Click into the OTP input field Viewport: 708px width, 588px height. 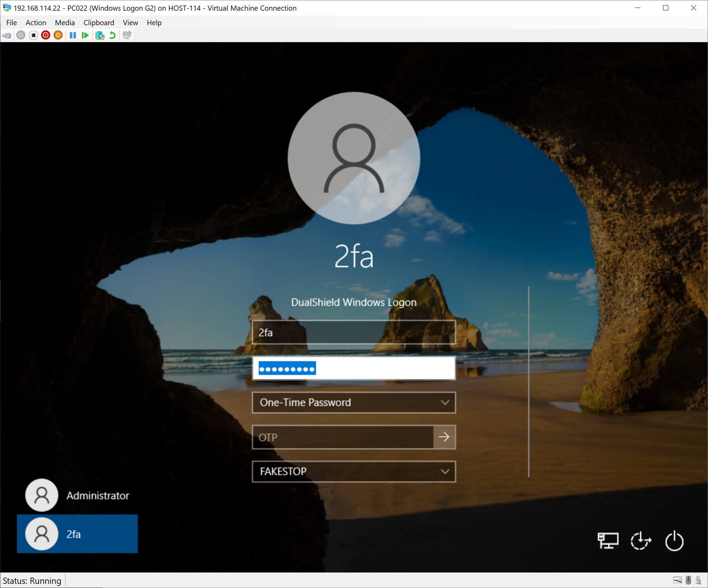coord(342,437)
